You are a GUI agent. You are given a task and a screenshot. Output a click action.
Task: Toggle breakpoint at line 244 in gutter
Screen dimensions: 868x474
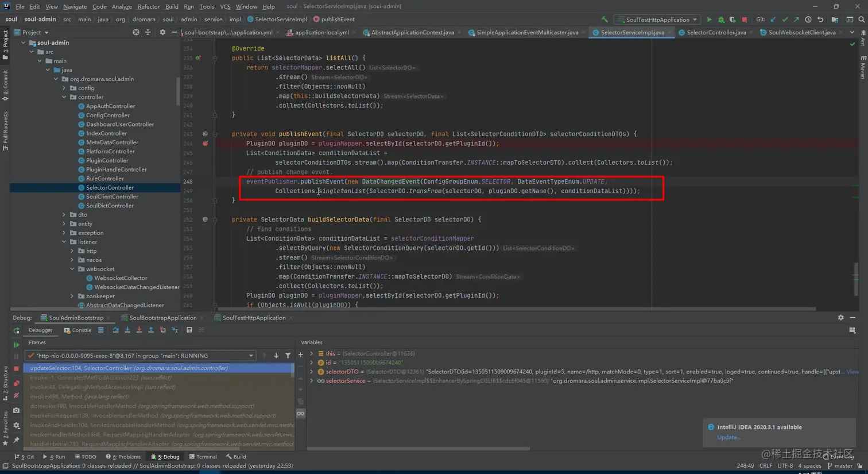coord(205,144)
